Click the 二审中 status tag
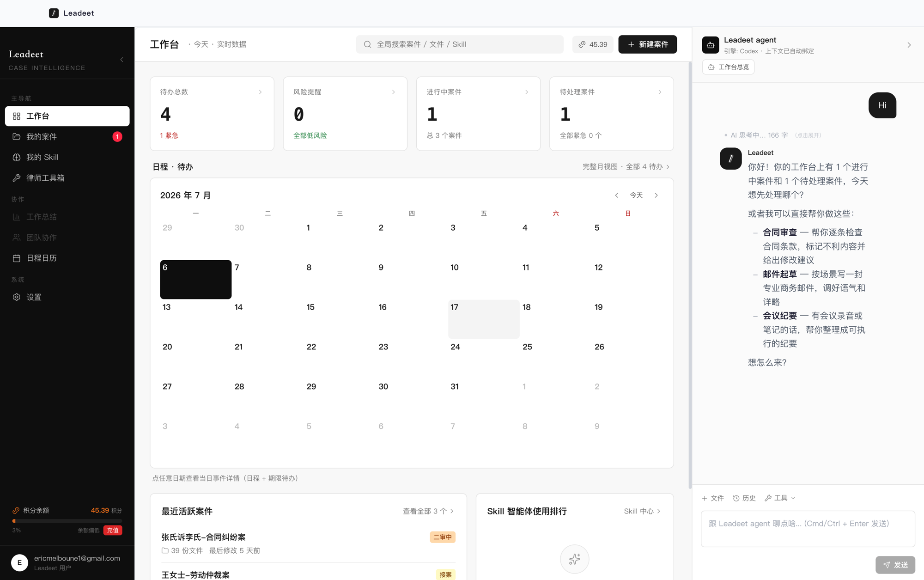The image size is (924, 580). [x=443, y=537]
